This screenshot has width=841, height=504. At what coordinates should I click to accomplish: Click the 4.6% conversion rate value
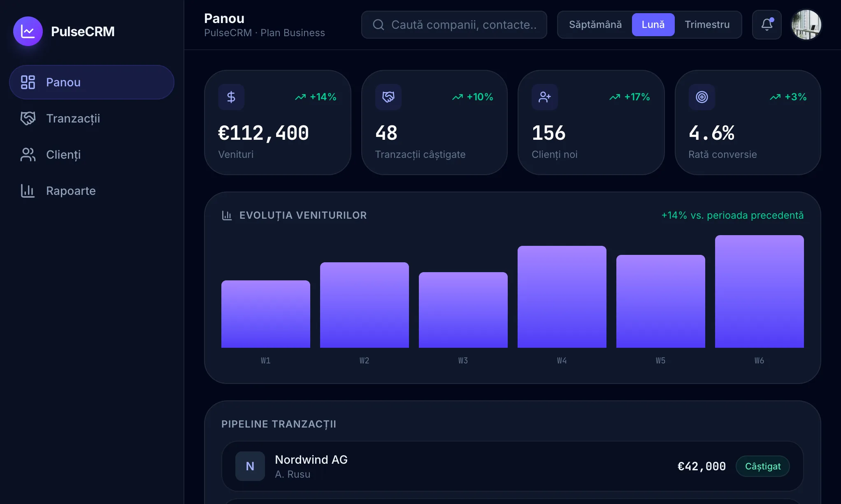pos(711,133)
